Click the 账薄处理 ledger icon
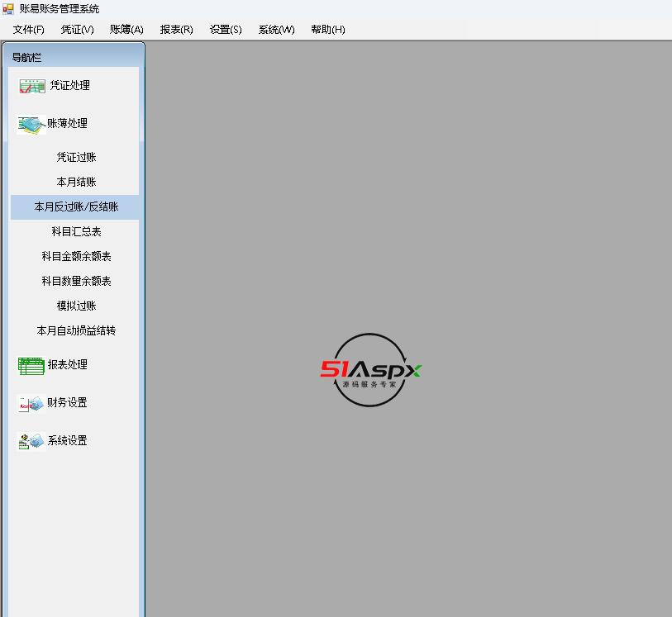The image size is (672, 617). 31,125
